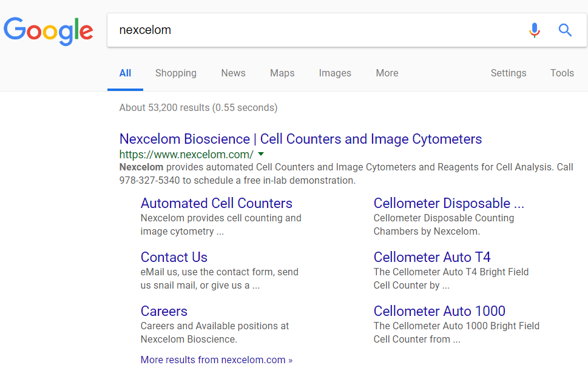This screenshot has width=588, height=382.
Task: Click the Careers and Available positions description
Action: [x=214, y=332]
